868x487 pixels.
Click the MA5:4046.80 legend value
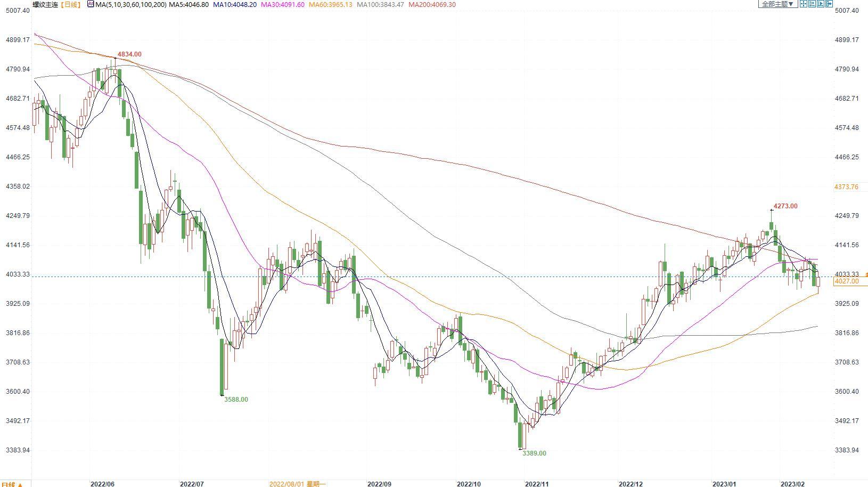(x=189, y=4)
